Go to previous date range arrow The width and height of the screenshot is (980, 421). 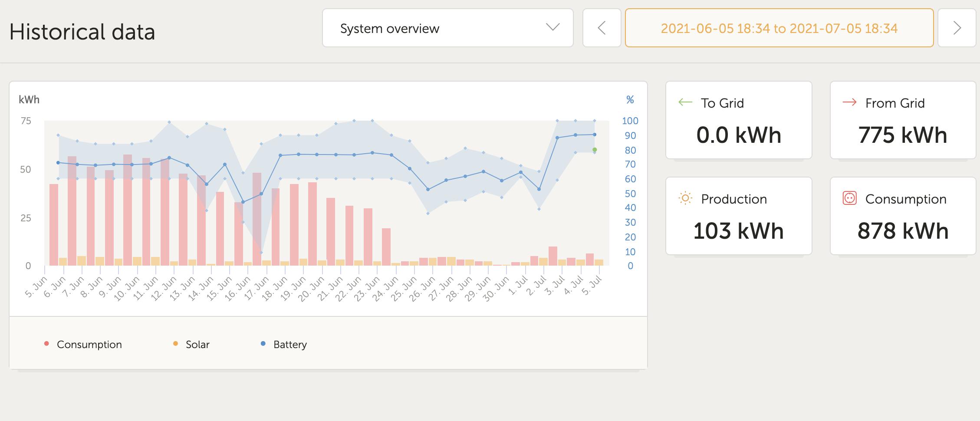click(x=602, y=28)
